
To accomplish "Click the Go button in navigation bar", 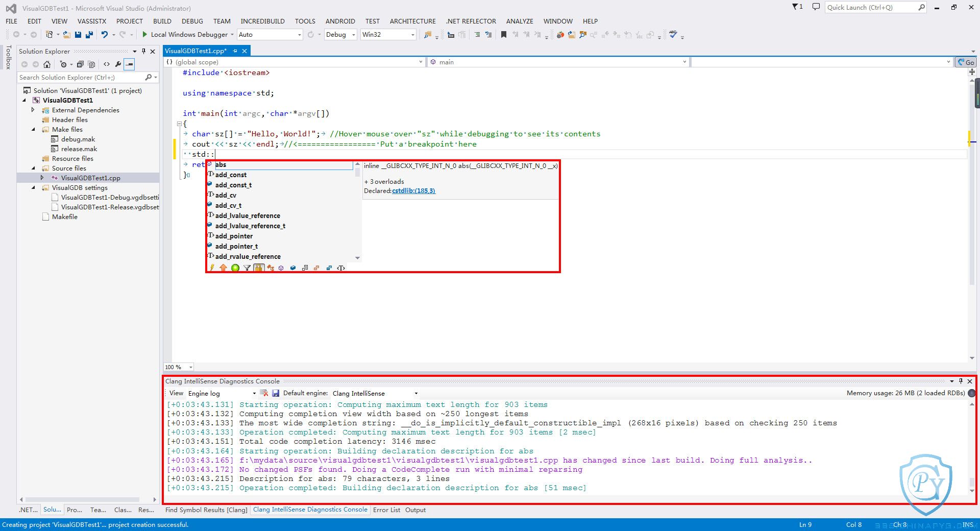I will click(x=965, y=62).
